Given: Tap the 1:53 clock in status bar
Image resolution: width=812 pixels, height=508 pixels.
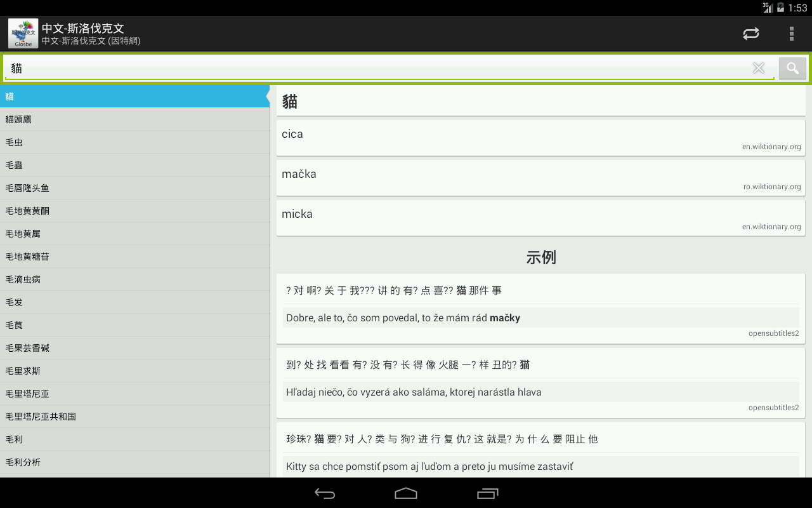Looking at the screenshot, I should click(797, 8).
